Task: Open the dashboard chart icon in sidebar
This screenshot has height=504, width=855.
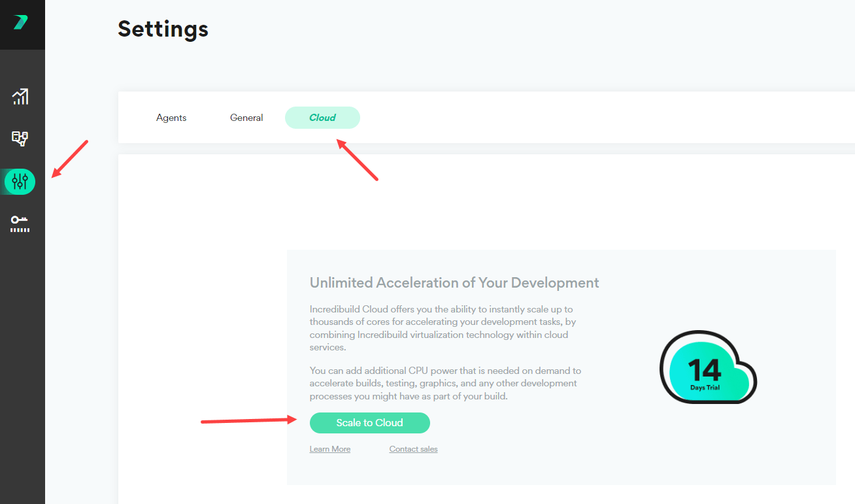Action: [x=20, y=97]
